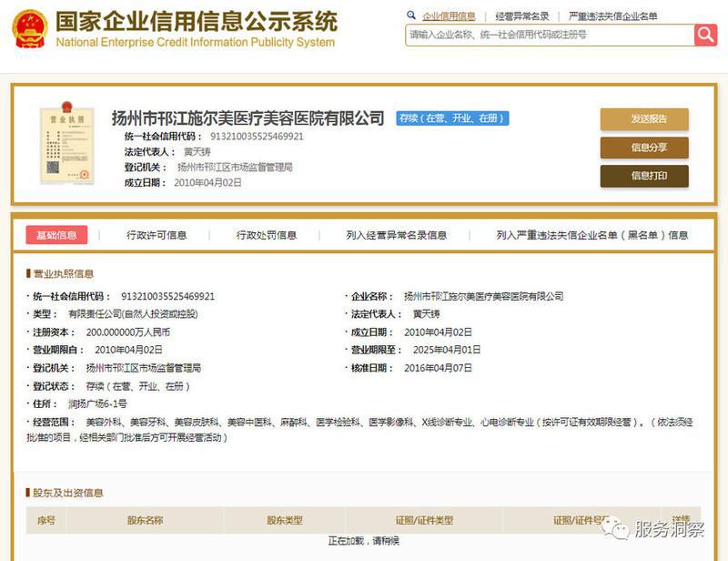728x561 pixels.
Task: Open the 列入严重违法失信企业名单(黑名单)信息 tab
Action: (x=592, y=235)
